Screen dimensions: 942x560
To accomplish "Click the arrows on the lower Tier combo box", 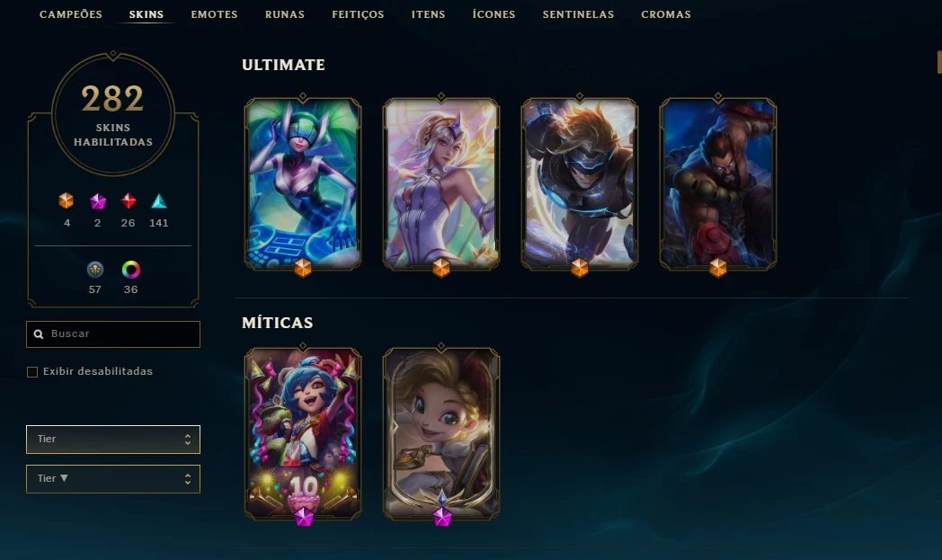I will pos(188,479).
